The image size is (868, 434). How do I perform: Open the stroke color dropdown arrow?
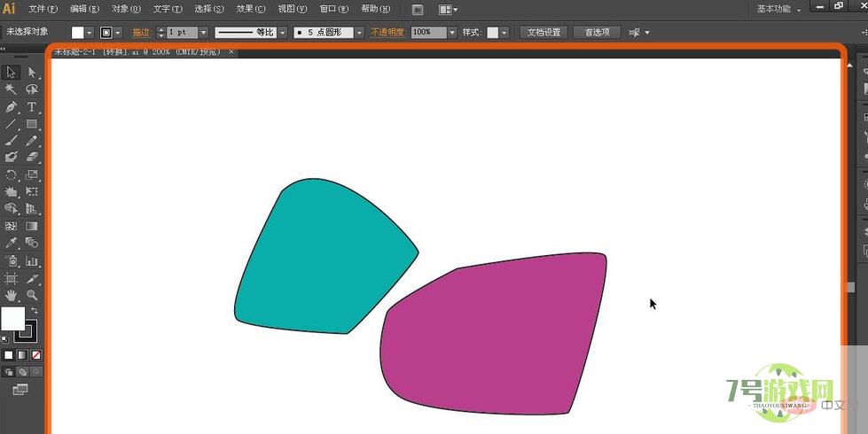click(118, 33)
